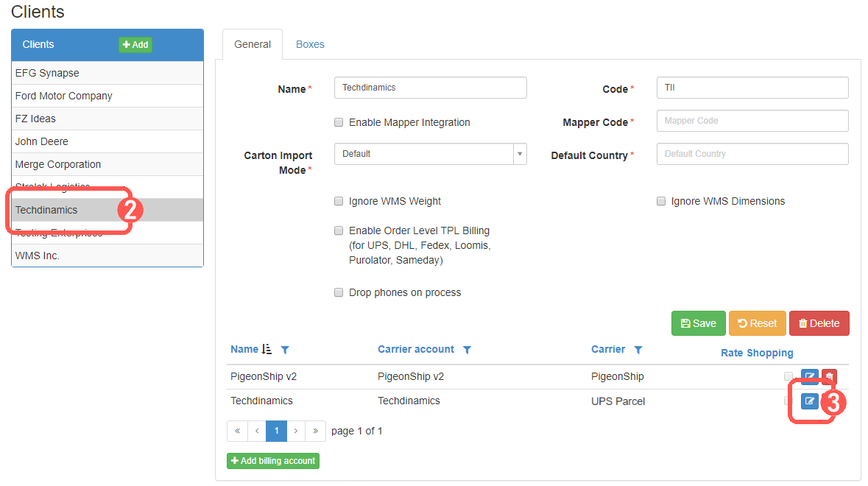
Task: Enable Mapper Integration checkbox
Action: tap(339, 122)
